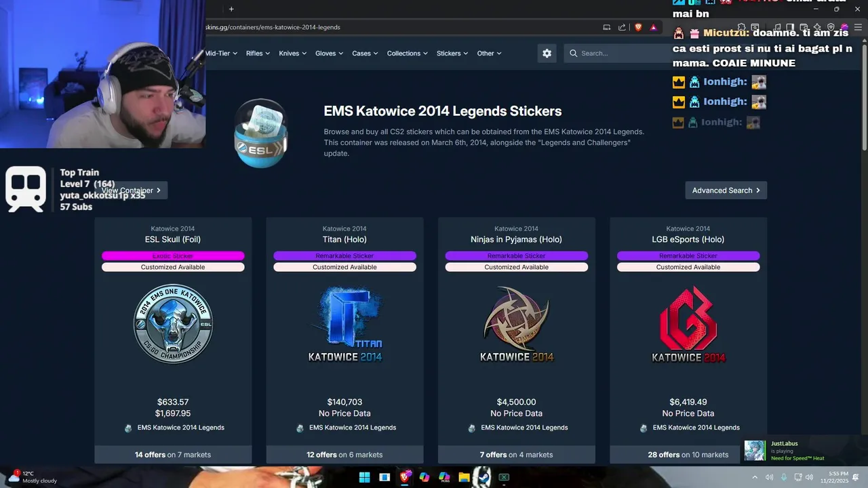Click the ESL capsule container image
The width and height of the screenshot is (868, 488).
tap(261, 133)
